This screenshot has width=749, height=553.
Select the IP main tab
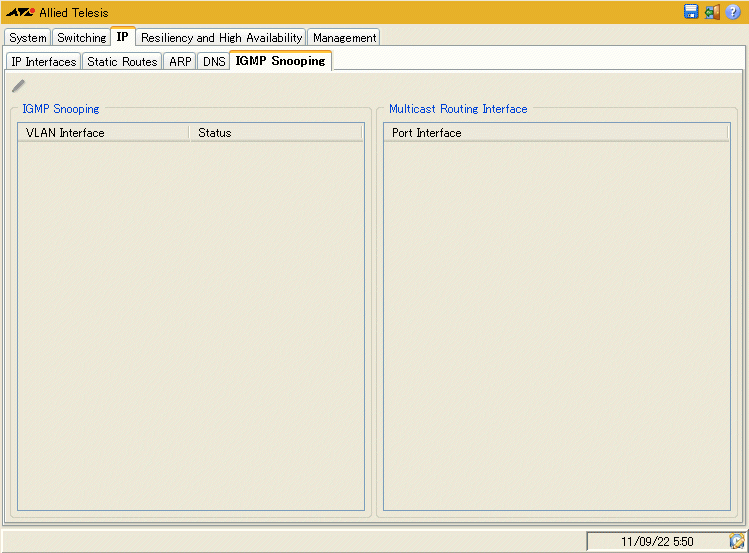123,36
